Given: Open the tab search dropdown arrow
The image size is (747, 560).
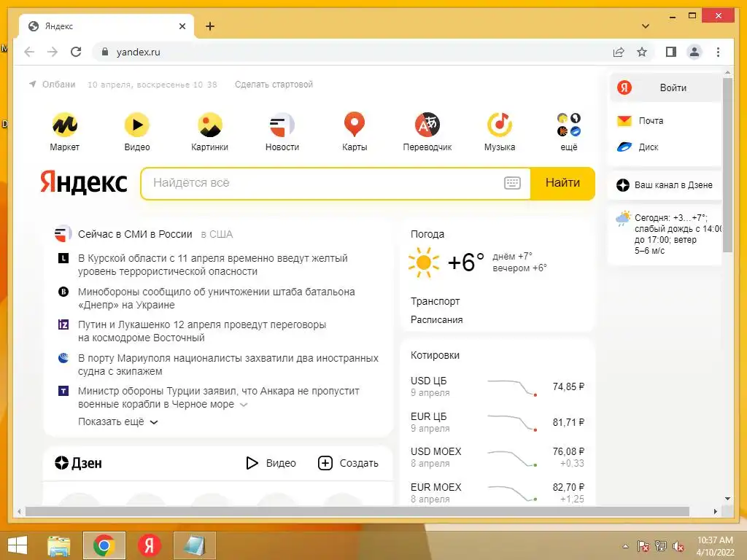Looking at the screenshot, I should (646, 26).
